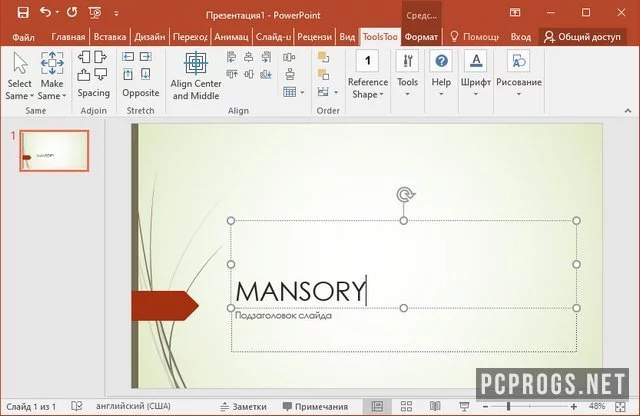
Task: Click the Opposite button
Action: tap(141, 93)
